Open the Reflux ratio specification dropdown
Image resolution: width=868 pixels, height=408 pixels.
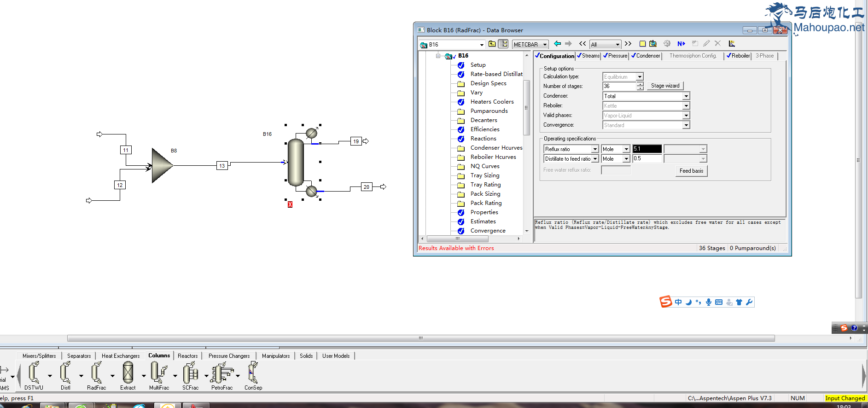[x=595, y=149]
